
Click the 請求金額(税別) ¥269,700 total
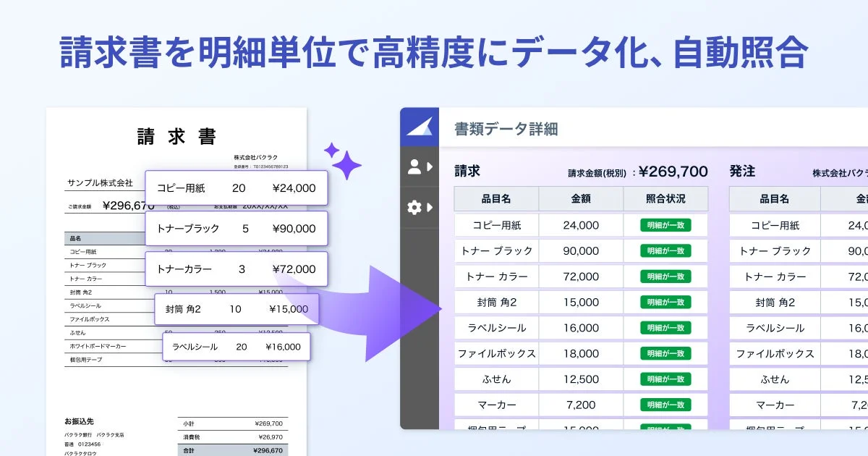click(x=638, y=172)
